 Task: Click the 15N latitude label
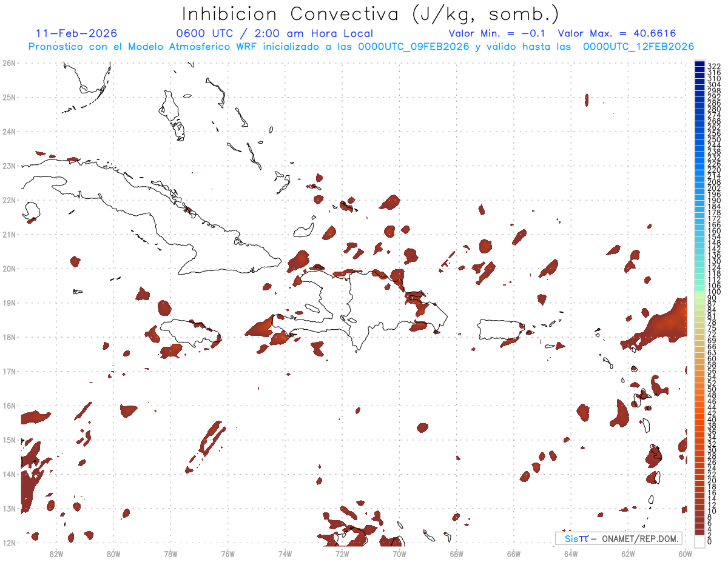pyautogui.click(x=8, y=440)
